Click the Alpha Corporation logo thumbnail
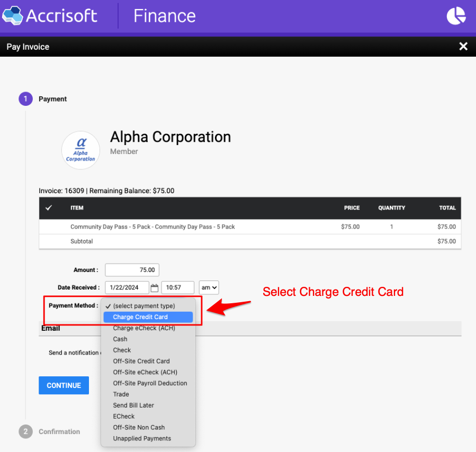Screen dimensions: 476x452 81,150
